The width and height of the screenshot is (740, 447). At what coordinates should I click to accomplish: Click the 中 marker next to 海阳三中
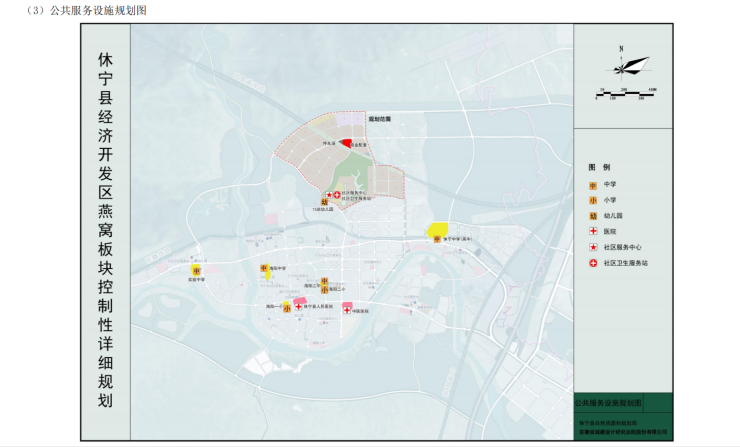(x=325, y=282)
